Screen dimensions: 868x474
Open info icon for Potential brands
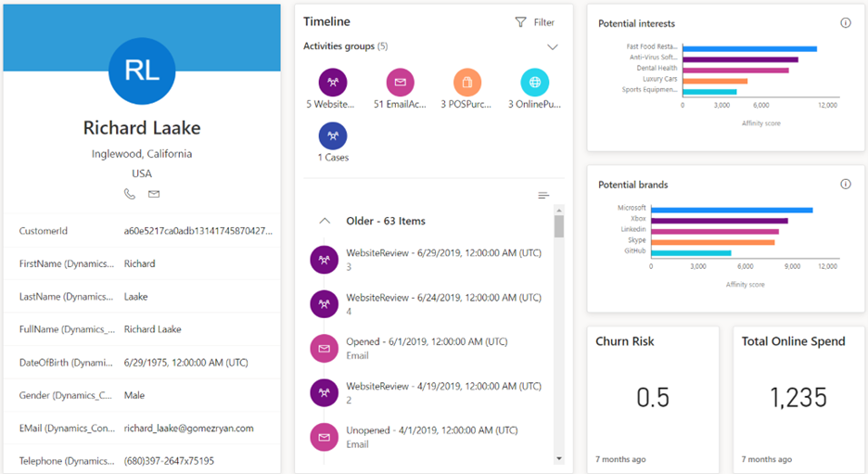[845, 185]
